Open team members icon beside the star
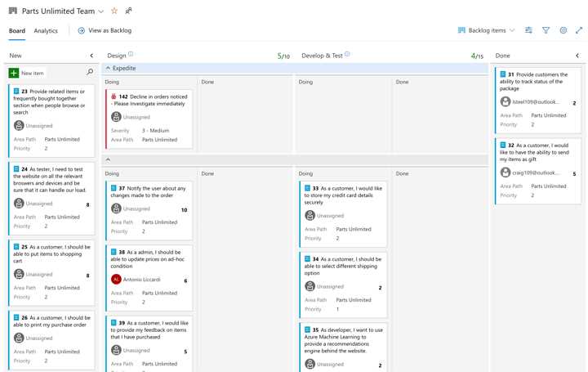588x372 pixels. click(x=129, y=11)
